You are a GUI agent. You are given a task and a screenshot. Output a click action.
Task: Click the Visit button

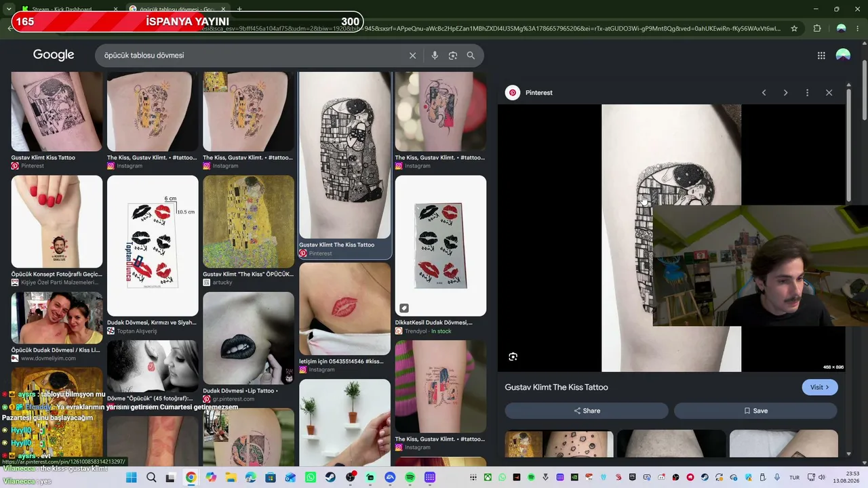pyautogui.click(x=820, y=388)
